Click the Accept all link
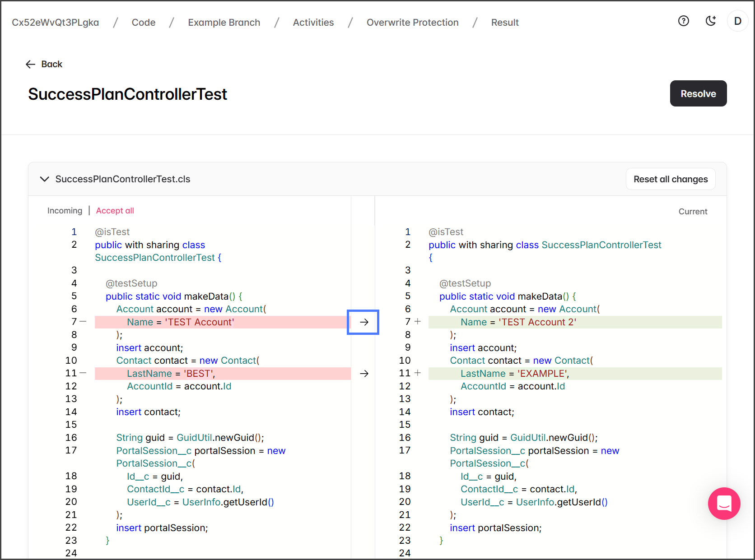This screenshot has width=755, height=560. 115,211
